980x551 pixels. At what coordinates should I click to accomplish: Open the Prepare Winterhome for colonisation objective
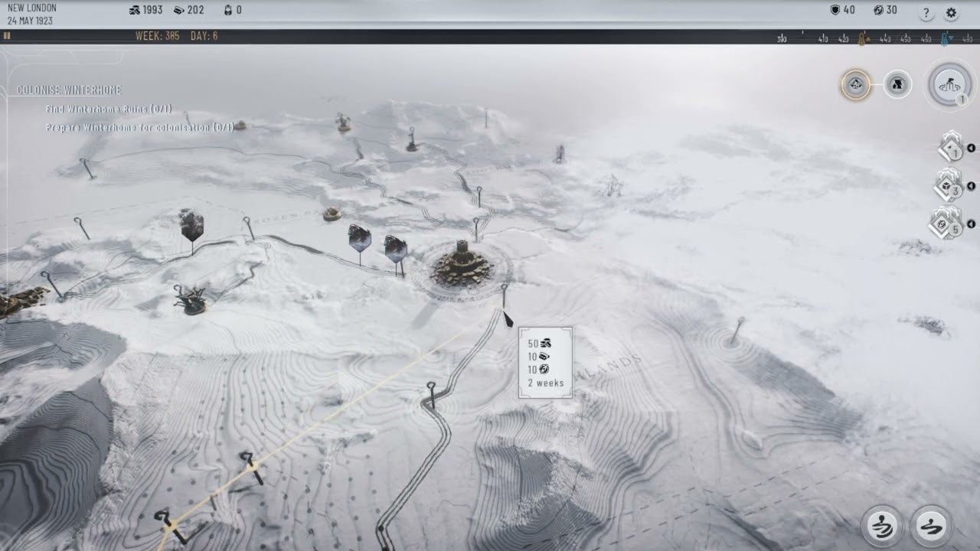click(139, 128)
